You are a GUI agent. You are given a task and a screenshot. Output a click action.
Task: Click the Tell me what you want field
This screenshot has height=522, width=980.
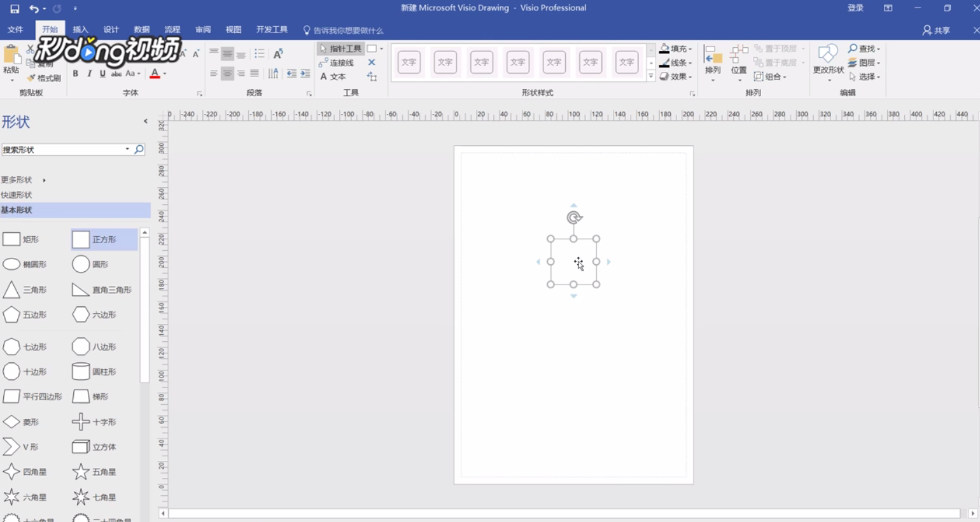pyautogui.click(x=343, y=30)
